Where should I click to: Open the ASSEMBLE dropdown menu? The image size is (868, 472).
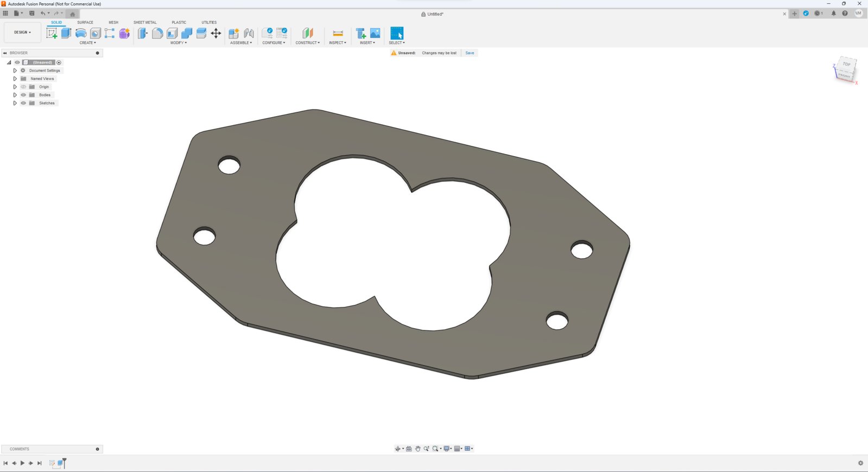pos(241,43)
